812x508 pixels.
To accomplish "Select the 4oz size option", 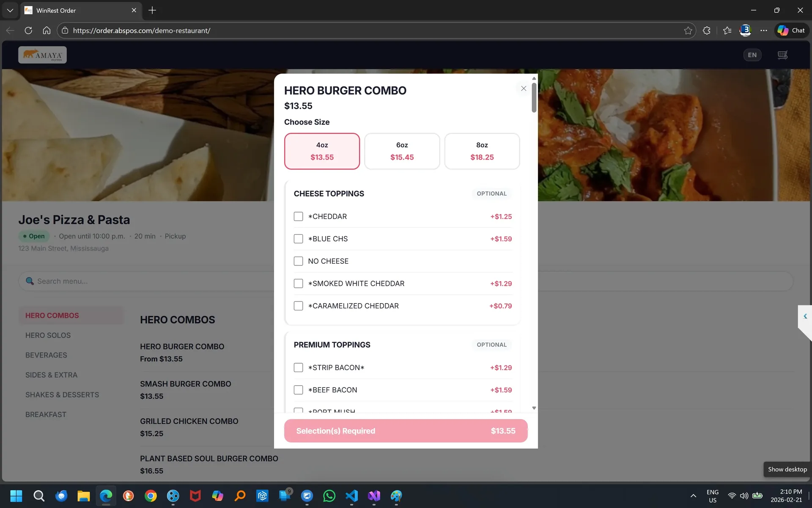I will (x=322, y=151).
